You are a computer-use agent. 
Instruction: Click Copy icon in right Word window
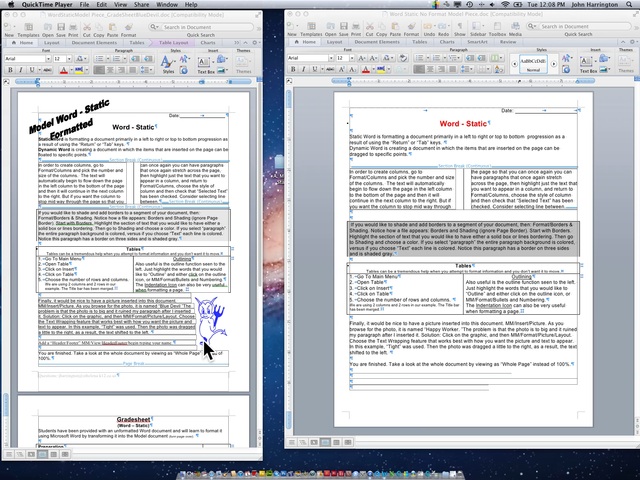click(382, 26)
